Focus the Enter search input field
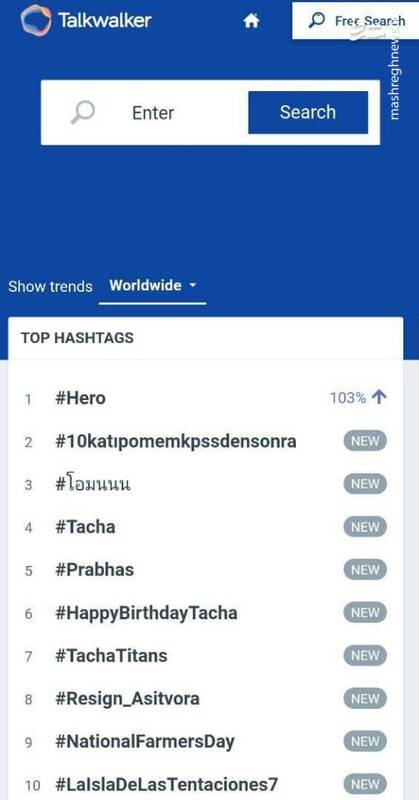Screen dimensions: 419x800 (x=153, y=112)
